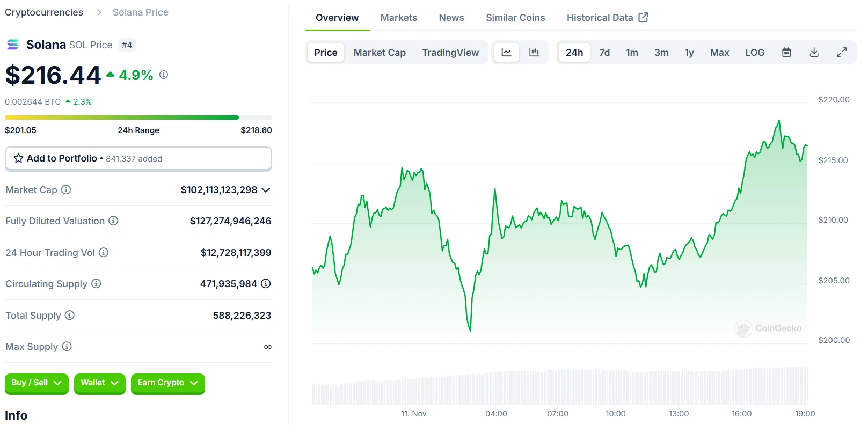
Task: Click the 588,226,323 total supply value
Action: [x=242, y=316]
